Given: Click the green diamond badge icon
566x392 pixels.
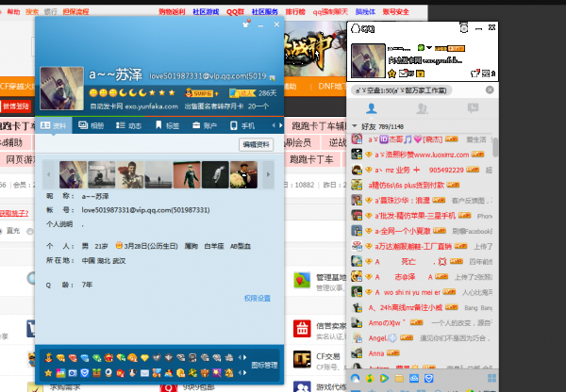Looking at the screenshot, I should tap(96, 358).
